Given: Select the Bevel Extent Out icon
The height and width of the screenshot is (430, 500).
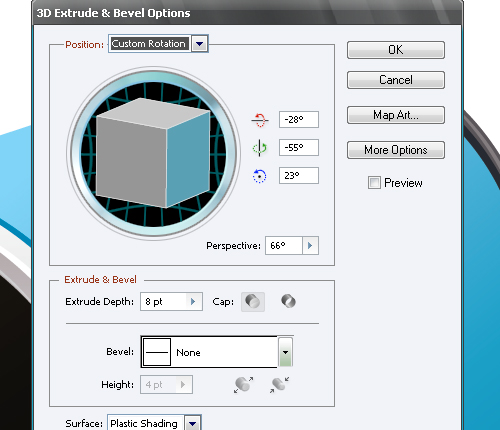Looking at the screenshot, I should [x=244, y=385].
